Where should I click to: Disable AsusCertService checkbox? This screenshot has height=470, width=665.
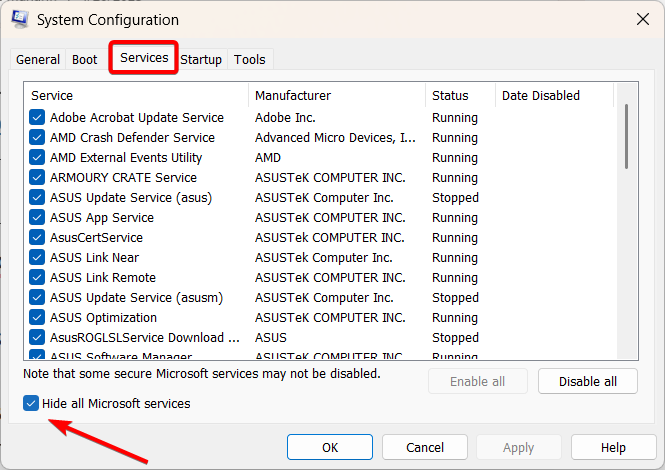click(x=37, y=237)
